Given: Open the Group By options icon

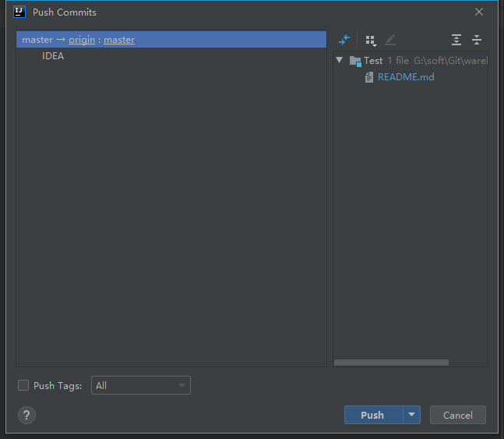Looking at the screenshot, I should [x=371, y=41].
